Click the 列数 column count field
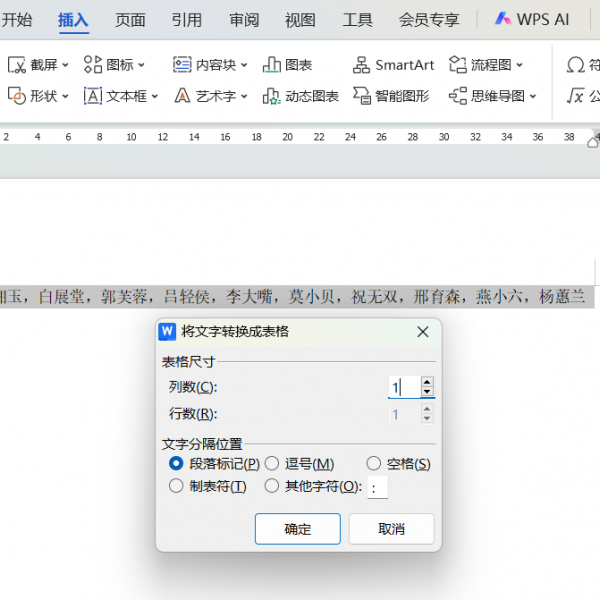The width and height of the screenshot is (600, 600). pyautogui.click(x=402, y=388)
